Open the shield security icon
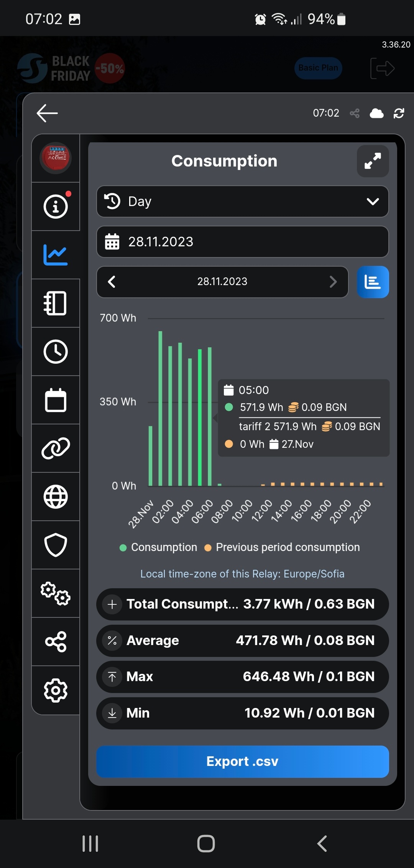The height and width of the screenshot is (868, 414). (x=56, y=545)
